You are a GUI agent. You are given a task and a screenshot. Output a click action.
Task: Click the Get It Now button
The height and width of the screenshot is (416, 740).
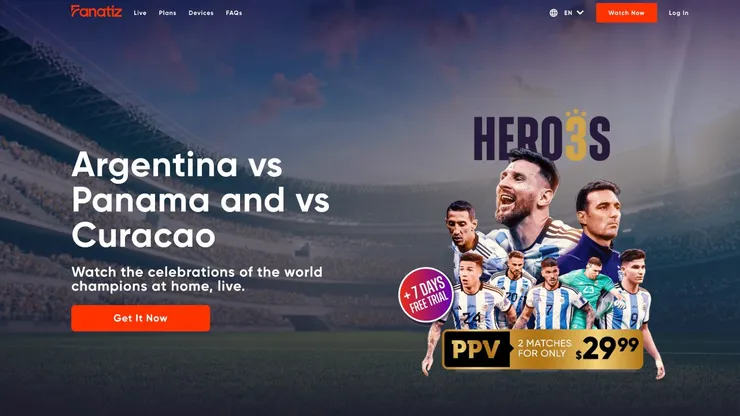(x=141, y=318)
